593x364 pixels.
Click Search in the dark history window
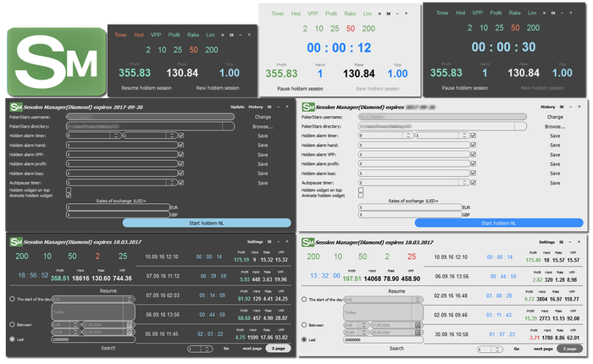click(x=108, y=348)
